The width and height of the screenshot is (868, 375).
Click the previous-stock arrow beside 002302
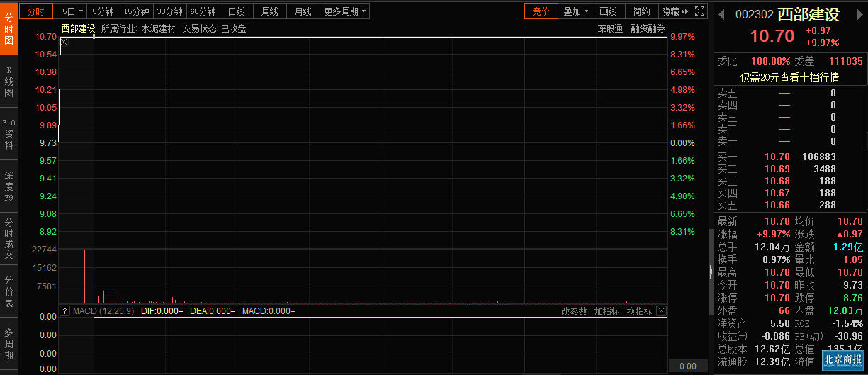pos(722,13)
